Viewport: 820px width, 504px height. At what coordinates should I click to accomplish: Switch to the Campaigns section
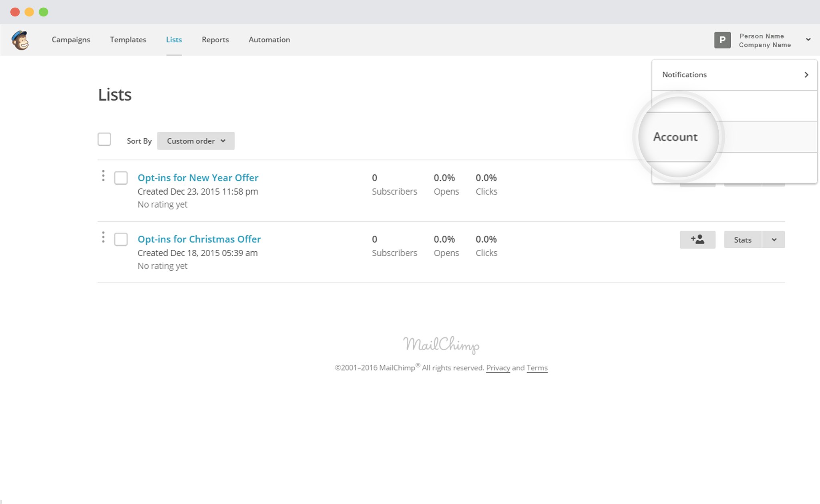(70, 40)
